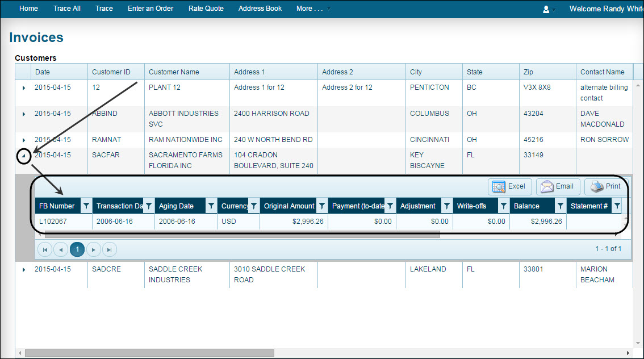The width and height of the screenshot is (644, 359).
Task: Click the Welcome Randy White text
Action: (606, 9)
